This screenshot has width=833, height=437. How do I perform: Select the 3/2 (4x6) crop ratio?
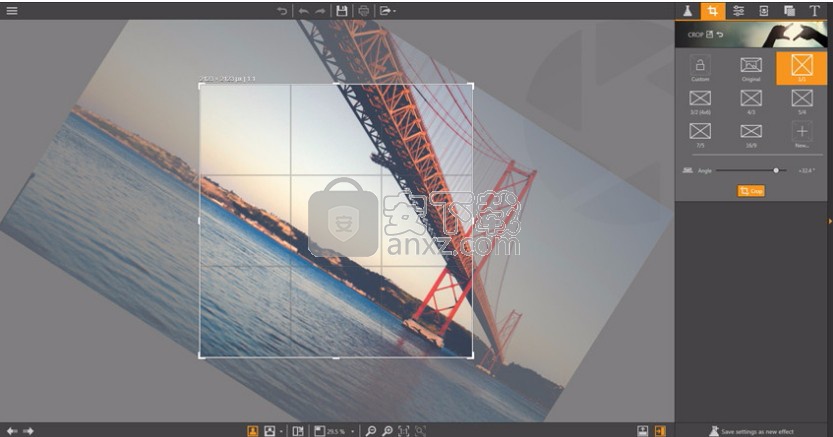click(x=700, y=102)
